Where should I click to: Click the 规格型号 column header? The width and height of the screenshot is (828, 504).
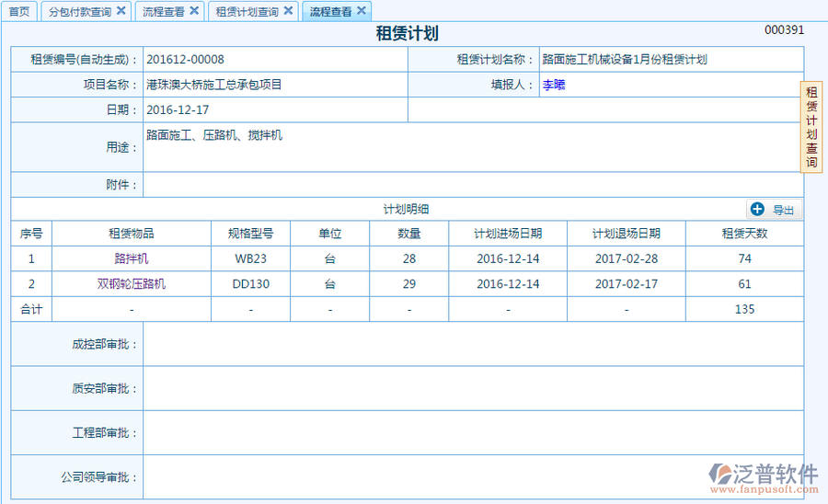pos(251,234)
